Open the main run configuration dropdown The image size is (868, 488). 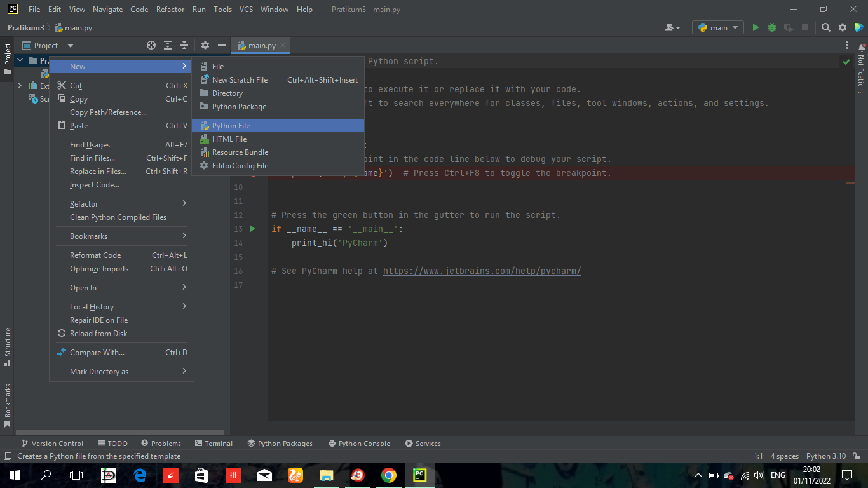(x=718, y=27)
